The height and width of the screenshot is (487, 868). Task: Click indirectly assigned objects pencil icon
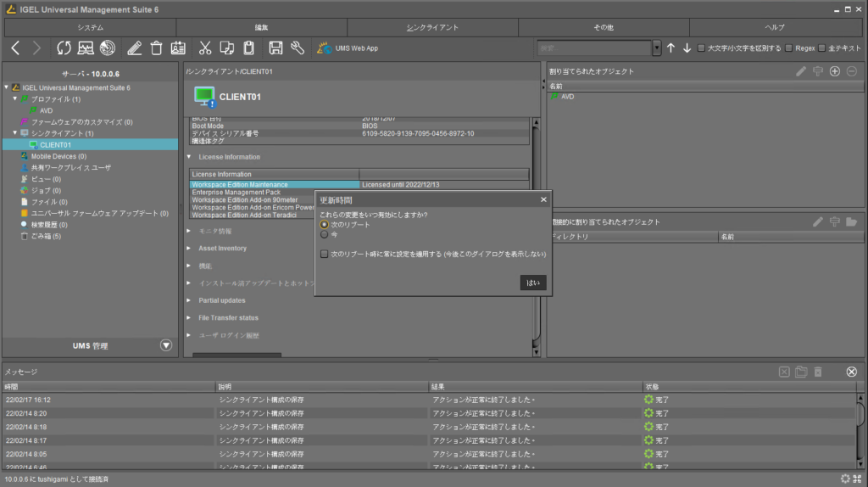point(818,221)
